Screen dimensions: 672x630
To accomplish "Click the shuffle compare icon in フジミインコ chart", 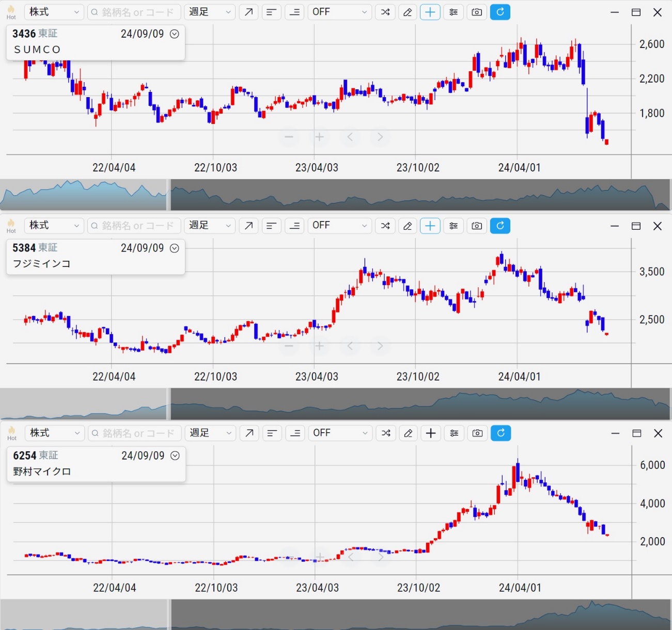I will coord(385,226).
